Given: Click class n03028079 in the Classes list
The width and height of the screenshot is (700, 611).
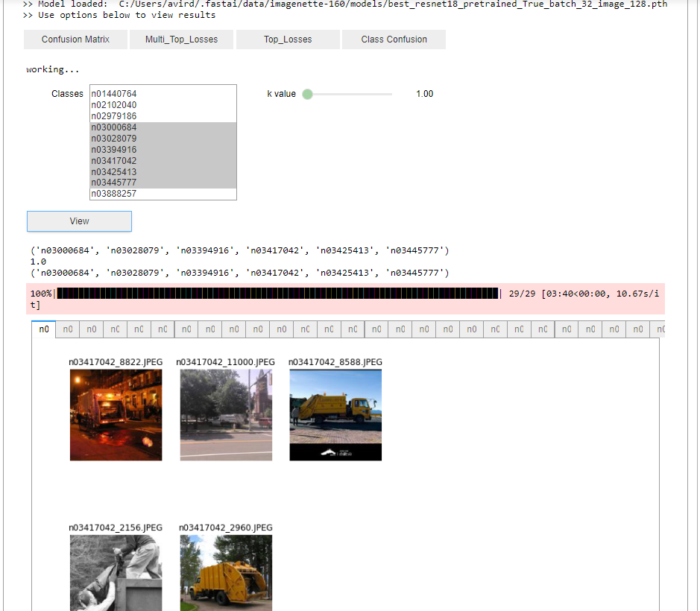Looking at the screenshot, I should click(x=114, y=139).
